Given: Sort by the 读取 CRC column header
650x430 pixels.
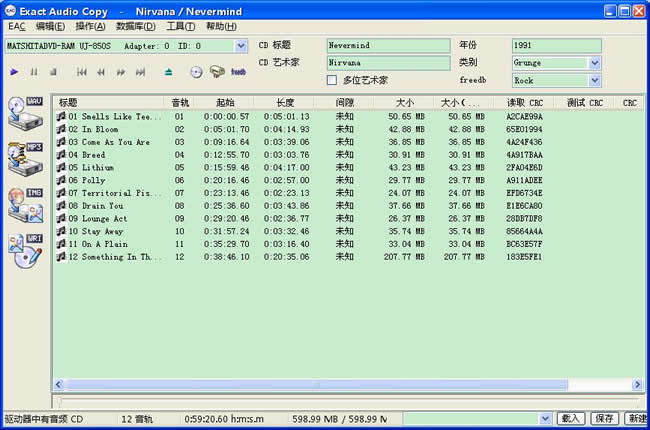Looking at the screenshot, I should coord(524,102).
